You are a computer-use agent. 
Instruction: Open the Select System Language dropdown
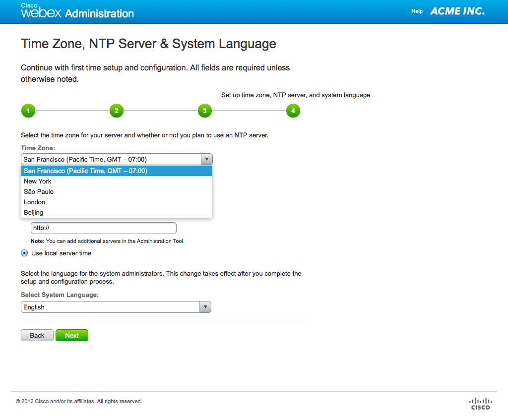click(x=116, y=307)
